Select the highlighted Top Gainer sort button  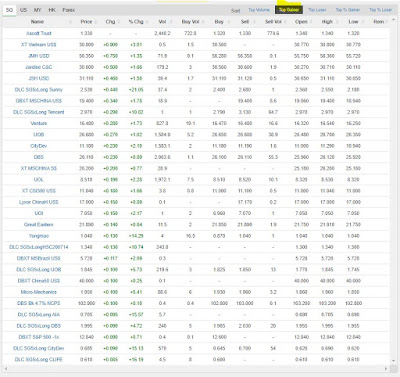point(289,10)
